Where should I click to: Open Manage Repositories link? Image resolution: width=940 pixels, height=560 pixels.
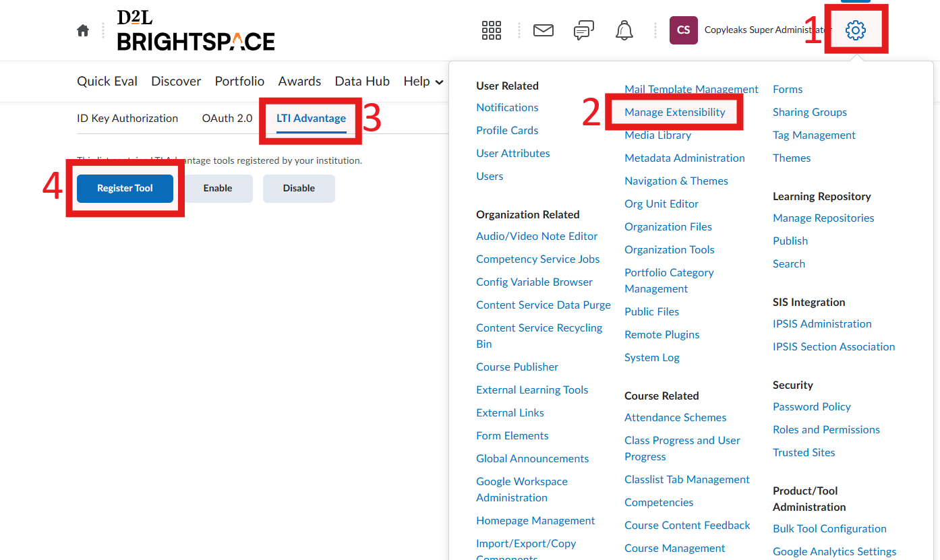[x=823, y=218]
